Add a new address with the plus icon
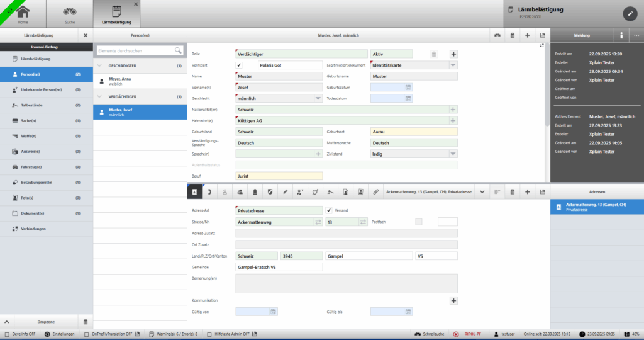Viewport: 644px width, 340px height. [x=527, y=191]
